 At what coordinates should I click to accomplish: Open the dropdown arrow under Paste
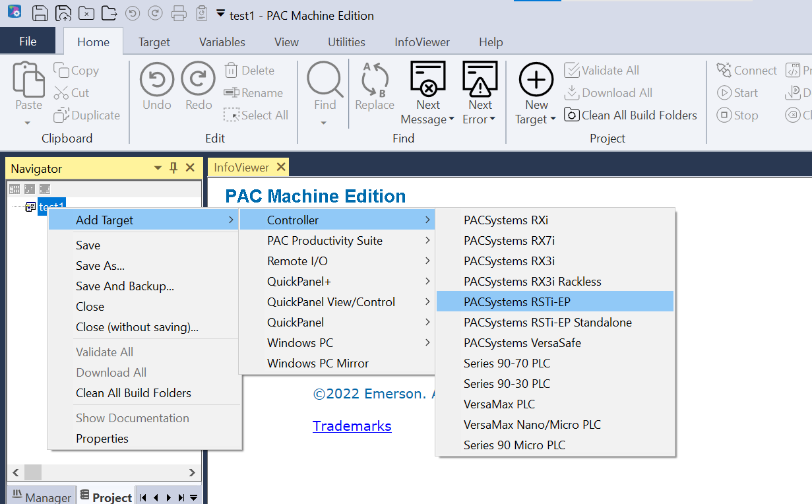pos(28,123)
